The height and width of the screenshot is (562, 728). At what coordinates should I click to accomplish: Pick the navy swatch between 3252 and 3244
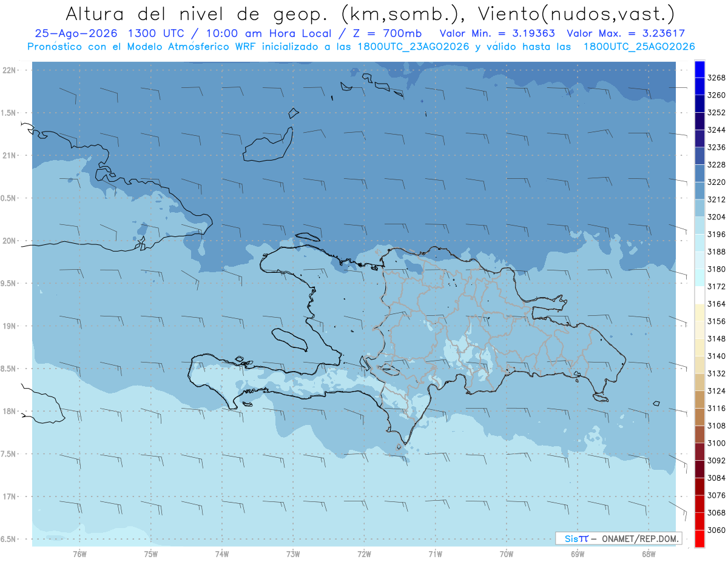pos(699,121)
